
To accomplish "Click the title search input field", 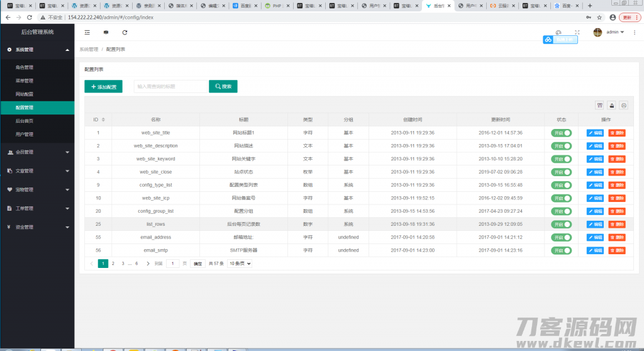I will pos(169,87).
